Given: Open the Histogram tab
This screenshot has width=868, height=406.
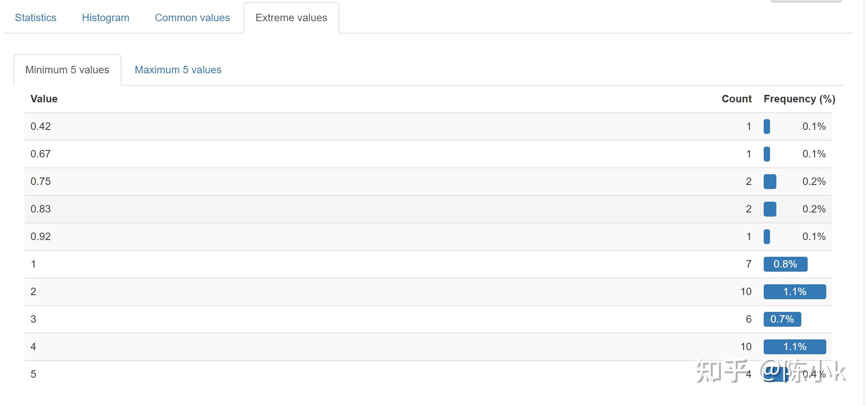Looking at the screenshot, I should point(105,17).
